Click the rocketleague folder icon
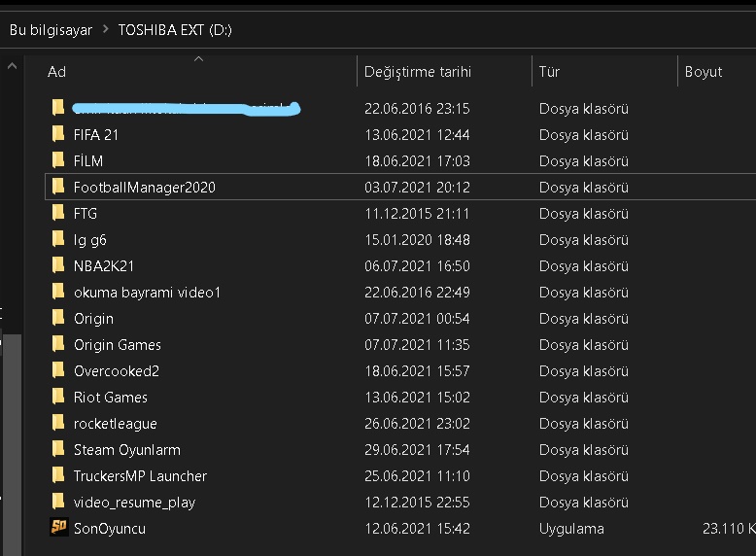The image size is (756, 556). [58, 423]
